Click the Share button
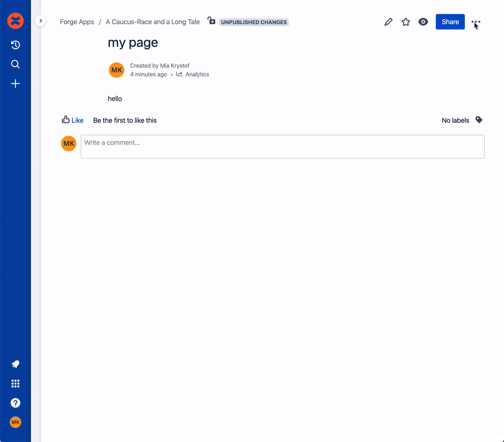The width and height of the screenshot is (504, 442). pyautogui.click(x=450, y=22)
